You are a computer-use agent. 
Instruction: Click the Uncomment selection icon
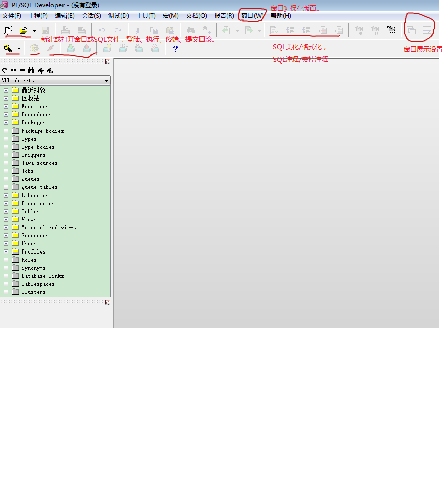(x=339, y=31)
